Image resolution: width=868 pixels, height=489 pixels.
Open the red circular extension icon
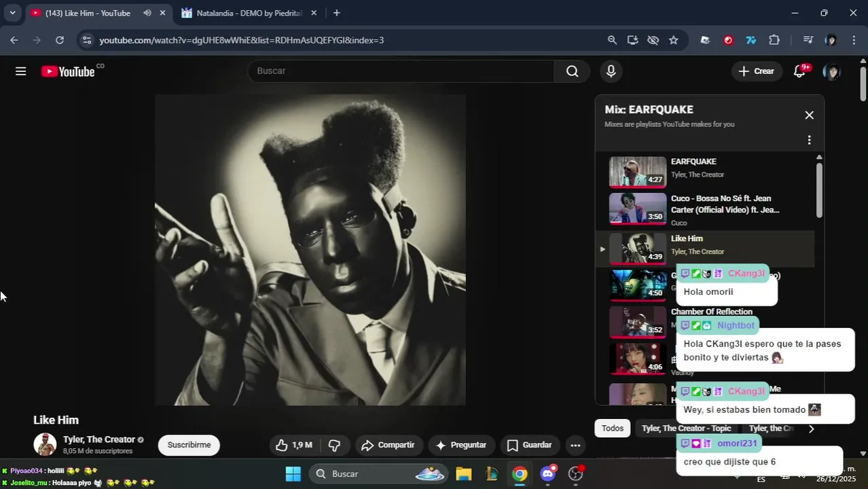pyautogui.click(x=728, y=40)
